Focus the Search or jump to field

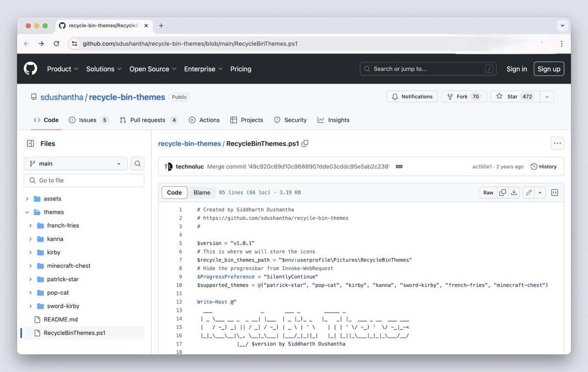click(x=428, y=69)
